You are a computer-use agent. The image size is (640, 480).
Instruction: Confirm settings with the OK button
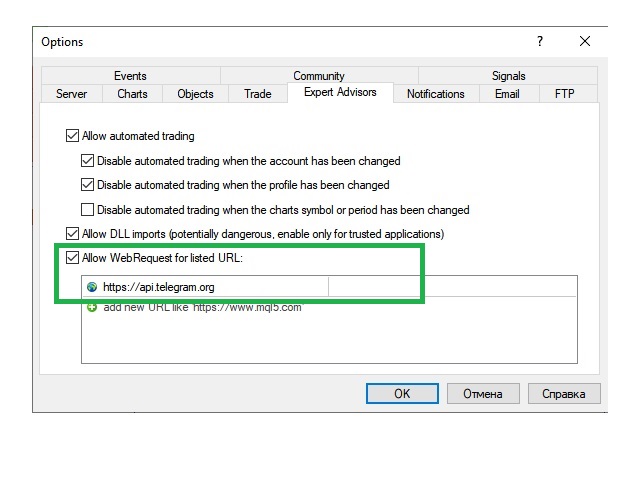tap(402, 393)
